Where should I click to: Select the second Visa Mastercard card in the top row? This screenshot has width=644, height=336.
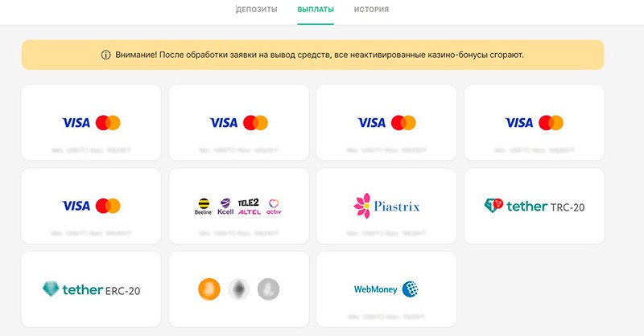pyautogui.click(x=238, y=123)
